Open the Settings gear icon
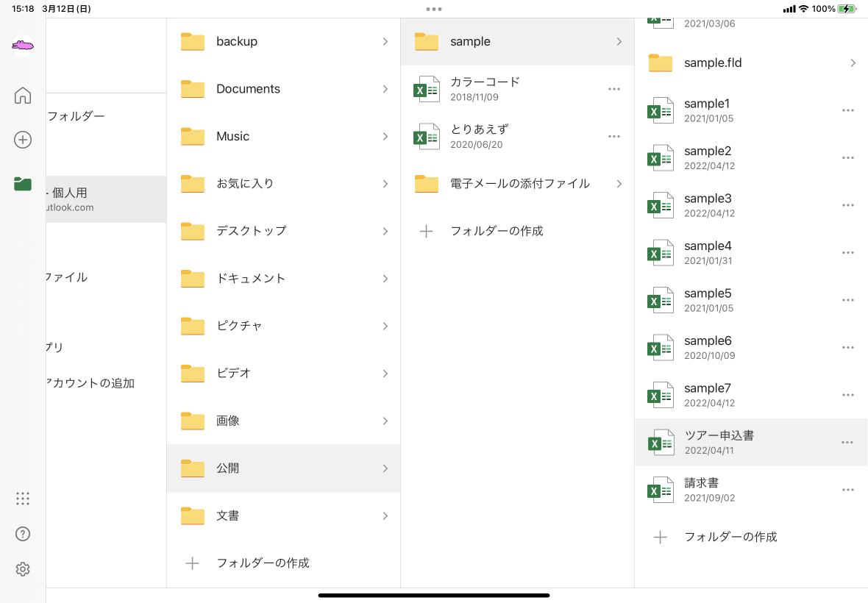Viewport: 868px width, 603px height. tap(23, 569)
